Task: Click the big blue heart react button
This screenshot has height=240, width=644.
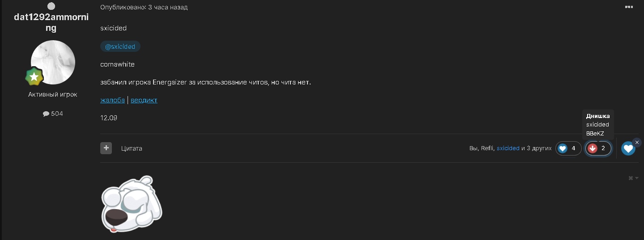Action: point(628,148)
